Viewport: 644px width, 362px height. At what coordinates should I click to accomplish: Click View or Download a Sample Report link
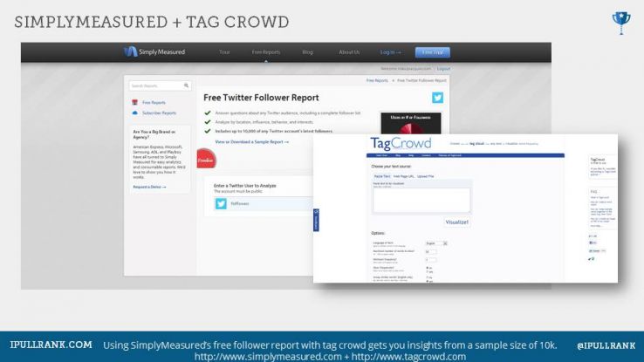click(251, 141)
